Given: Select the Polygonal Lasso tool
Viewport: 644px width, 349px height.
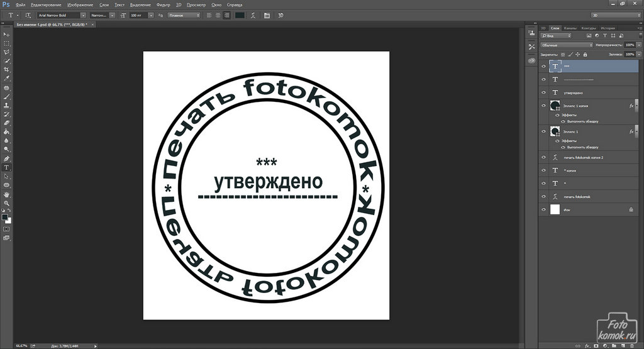Looking at the screenshot, I should (6, 52).
